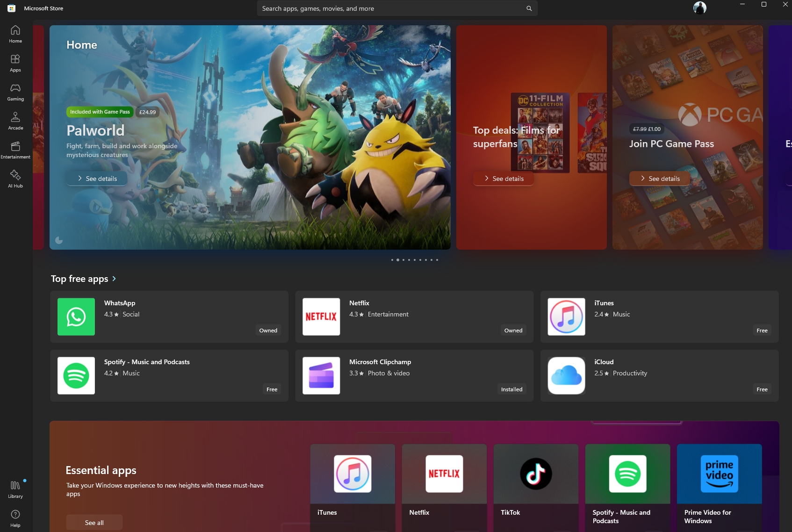
Task: Click the iTunes icon in Top free apps
Action: [566, 316]
